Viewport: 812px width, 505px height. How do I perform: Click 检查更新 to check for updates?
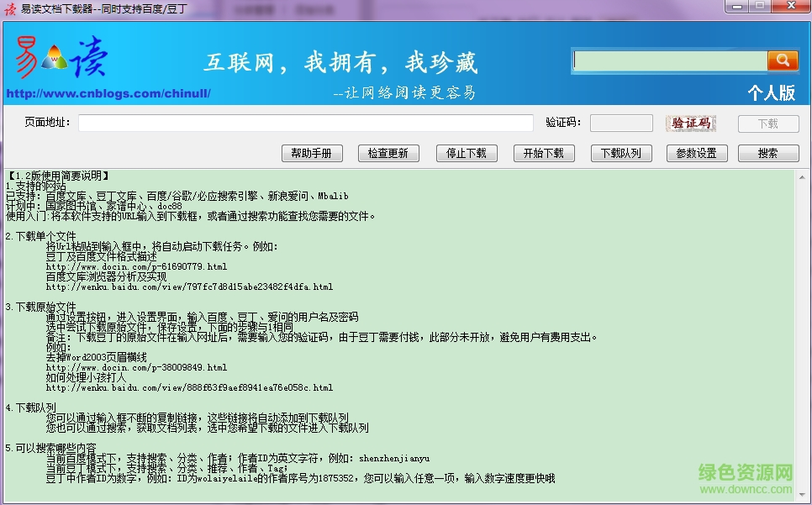388,153
